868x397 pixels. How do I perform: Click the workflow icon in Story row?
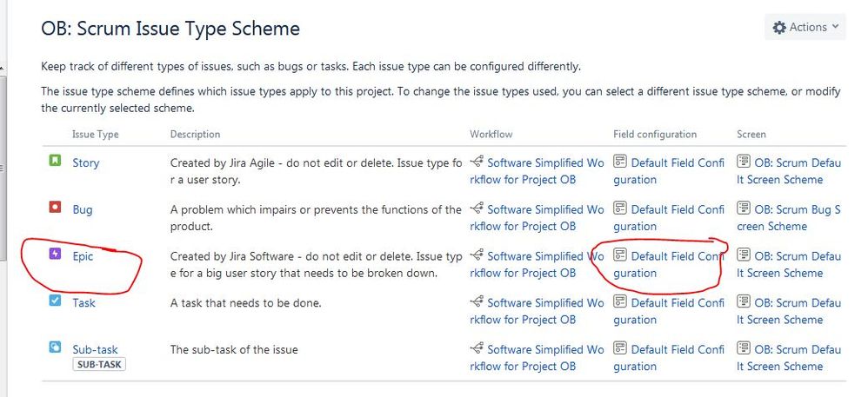(477, 162)
